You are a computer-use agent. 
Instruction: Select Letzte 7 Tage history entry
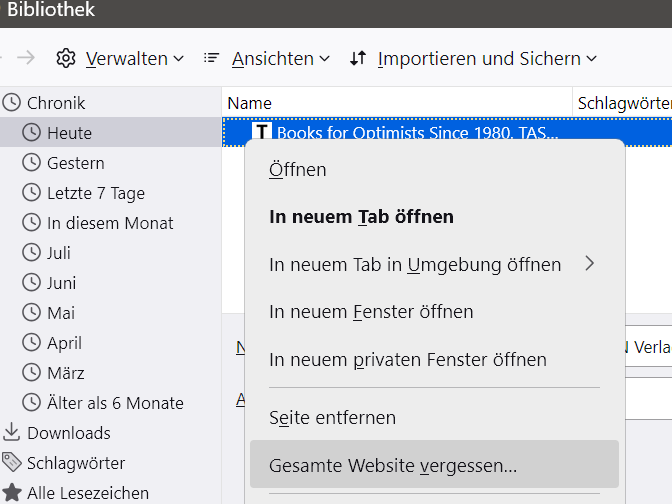pos(95,193)
